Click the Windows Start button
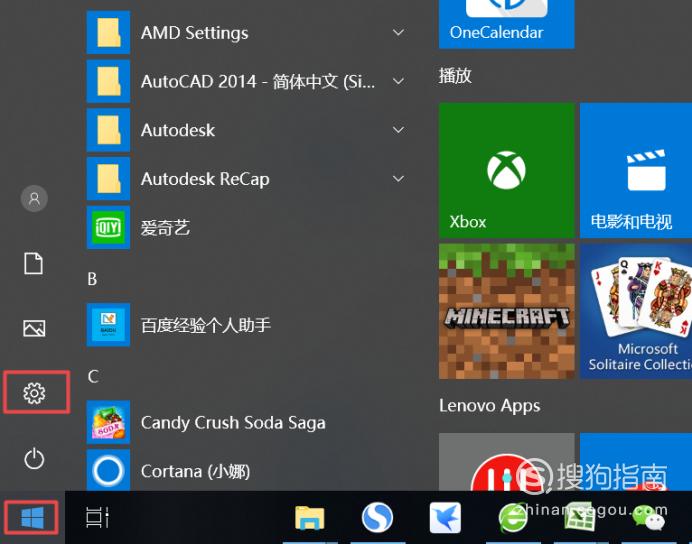Screen dimensions: 692x544 [x=32, y=518]
